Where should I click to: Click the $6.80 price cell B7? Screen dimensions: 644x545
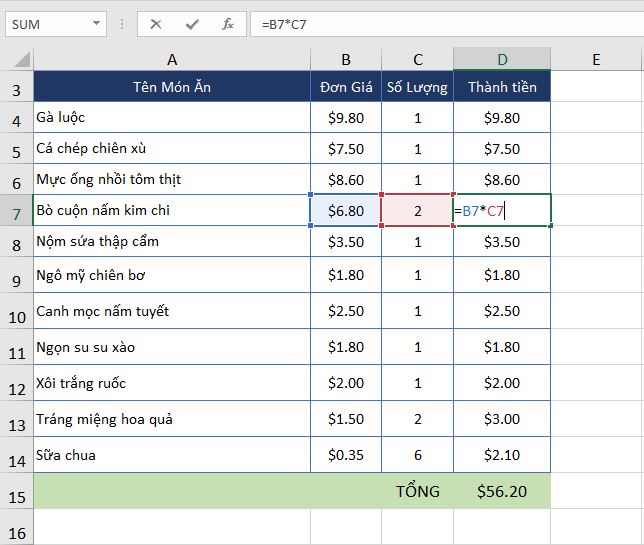[346, 210]
